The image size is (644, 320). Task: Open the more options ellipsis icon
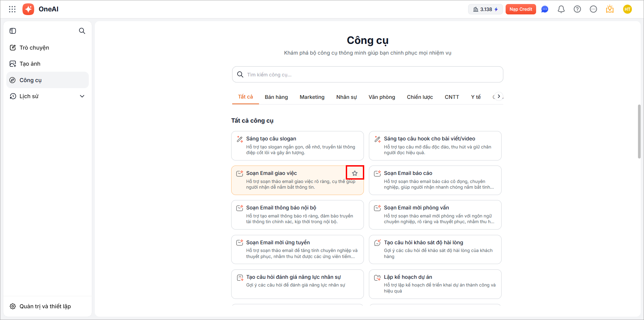pos(593,9)
